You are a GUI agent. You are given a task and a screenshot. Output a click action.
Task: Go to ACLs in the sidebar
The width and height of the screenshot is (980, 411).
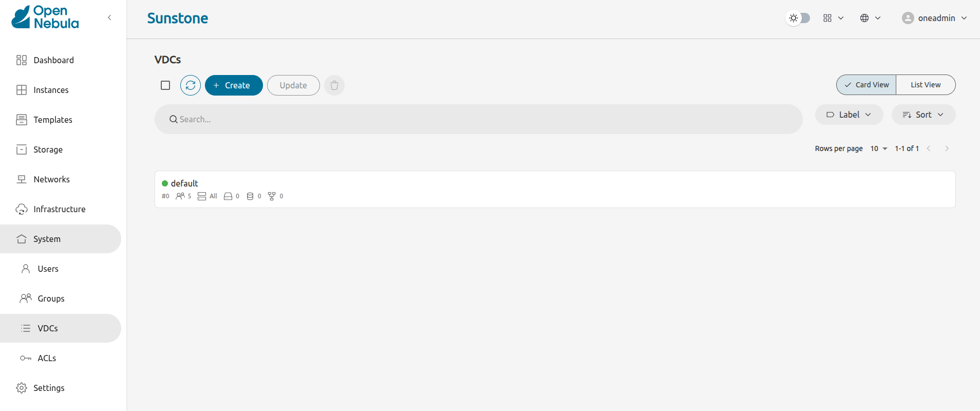click(47, 358)
